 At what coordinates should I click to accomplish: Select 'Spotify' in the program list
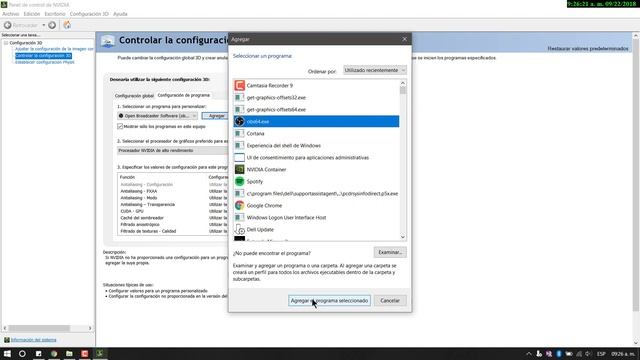(x=316, y=181)
